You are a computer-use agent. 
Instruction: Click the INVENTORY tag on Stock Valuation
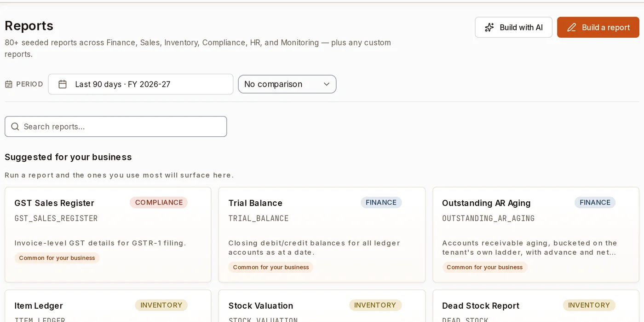tap(375, 305)
